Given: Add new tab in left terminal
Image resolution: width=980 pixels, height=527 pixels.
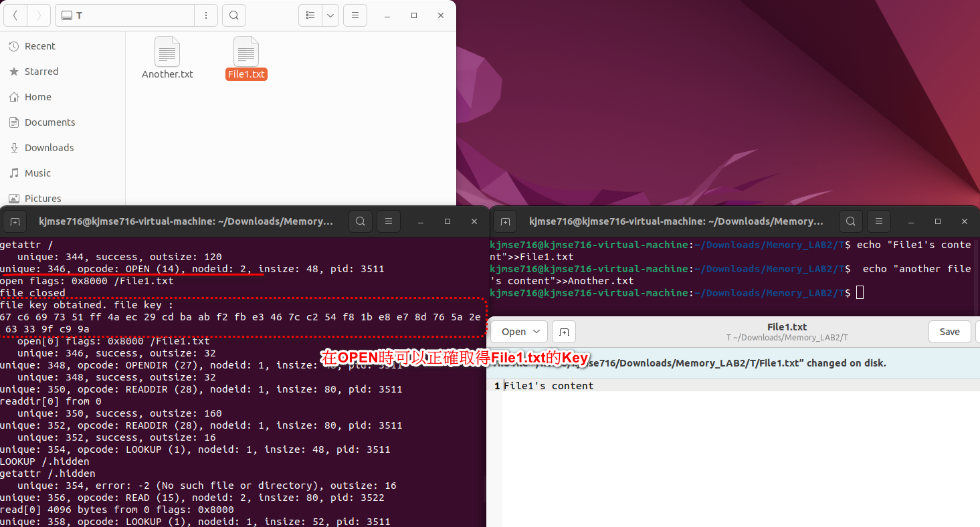Looking at the screenshot, I should (15, 221).
